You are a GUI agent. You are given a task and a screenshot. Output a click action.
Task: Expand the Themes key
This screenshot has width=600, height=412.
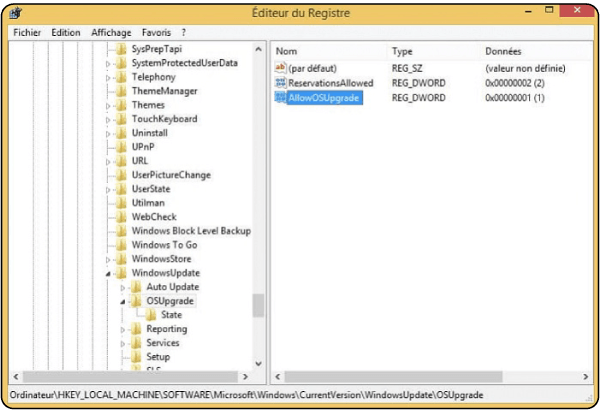click(108, 106)
